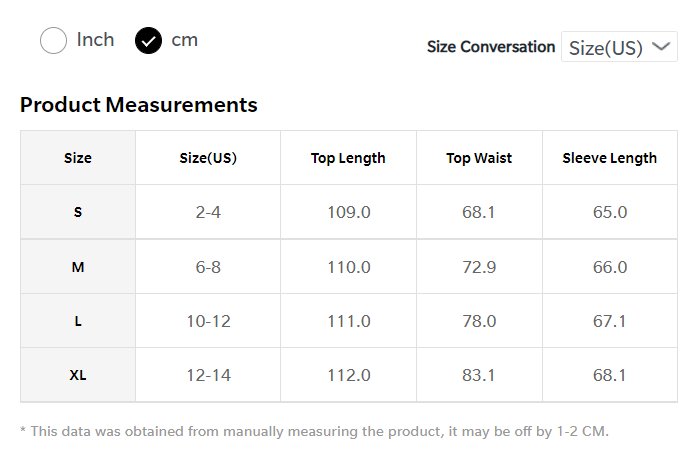This screenshot has height=452, width=693.
Task: Click the Sleeve Length column header
Action: point(610,158)
